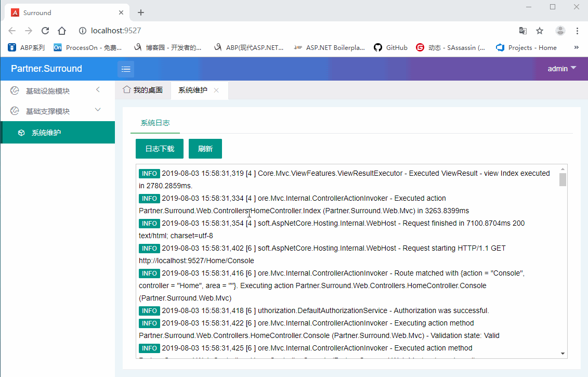Click the home icon on 我的桌面 tab

(x=127, y=89)
